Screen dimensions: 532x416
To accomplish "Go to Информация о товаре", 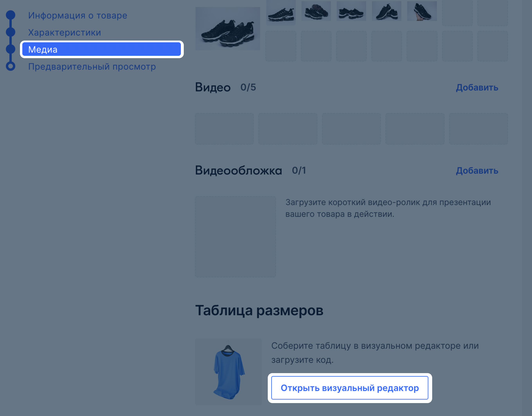I will tap(78, 15).
